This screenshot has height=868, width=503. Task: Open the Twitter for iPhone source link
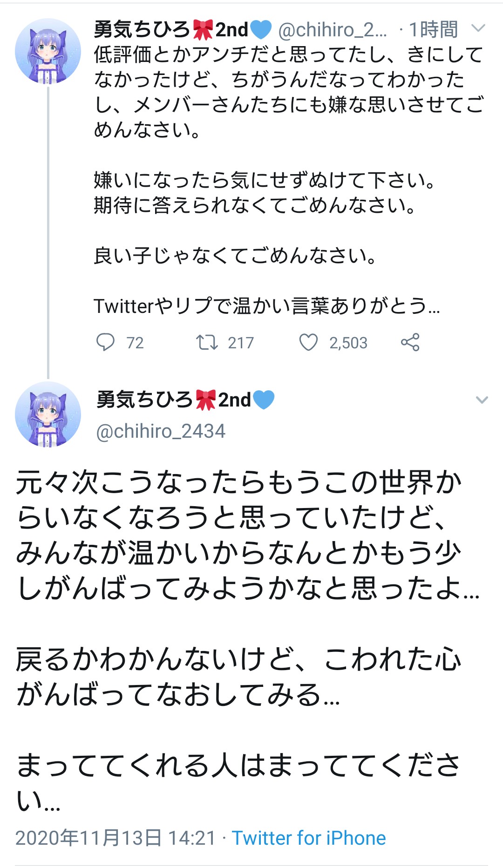point(309,838)
